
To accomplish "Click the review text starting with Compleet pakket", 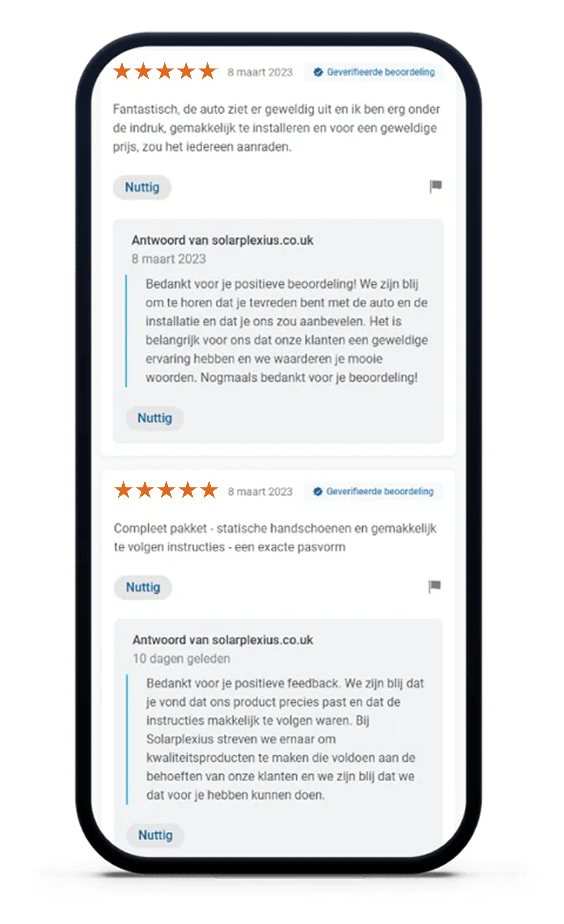I will [x=275, y=537].
